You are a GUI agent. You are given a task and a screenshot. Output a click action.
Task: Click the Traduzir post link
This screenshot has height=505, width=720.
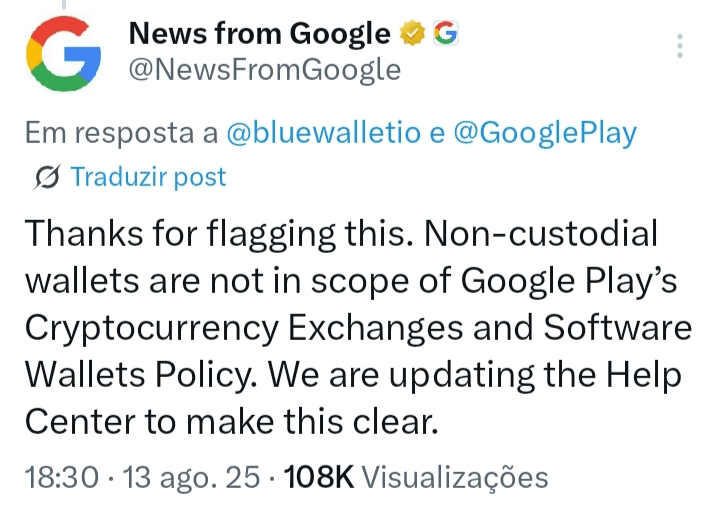click(149, 178)
